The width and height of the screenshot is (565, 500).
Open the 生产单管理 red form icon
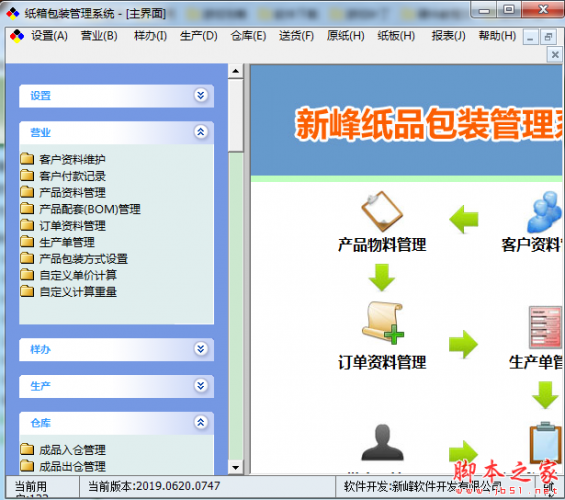(x=545, y=327)
